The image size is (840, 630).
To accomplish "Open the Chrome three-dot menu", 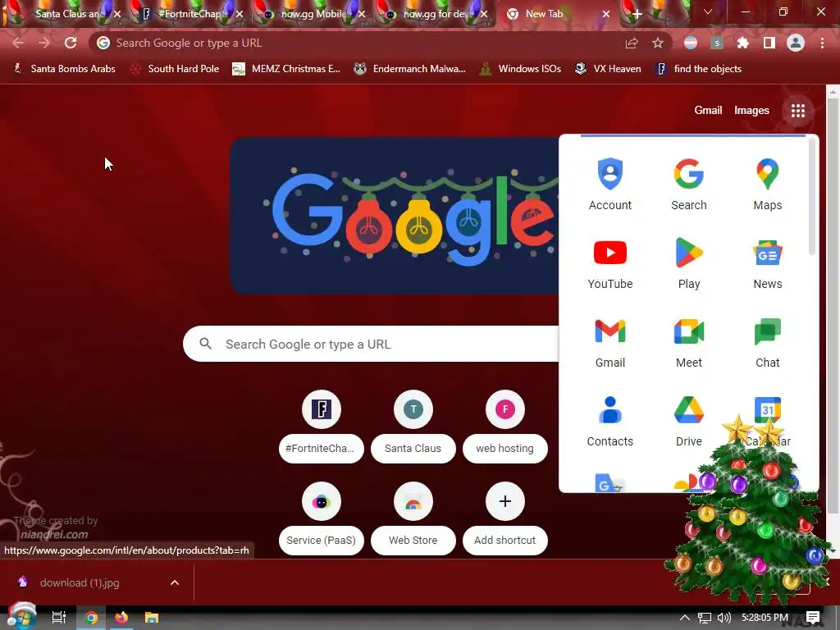I will [x=822, y=43].
